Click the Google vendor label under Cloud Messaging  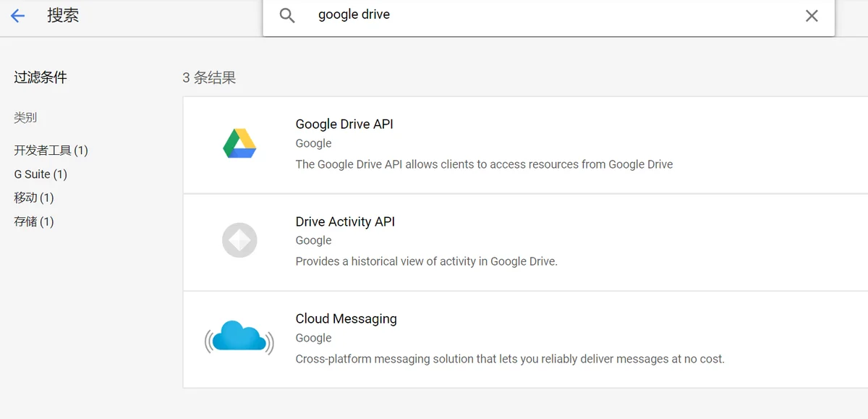coord(313,338)
